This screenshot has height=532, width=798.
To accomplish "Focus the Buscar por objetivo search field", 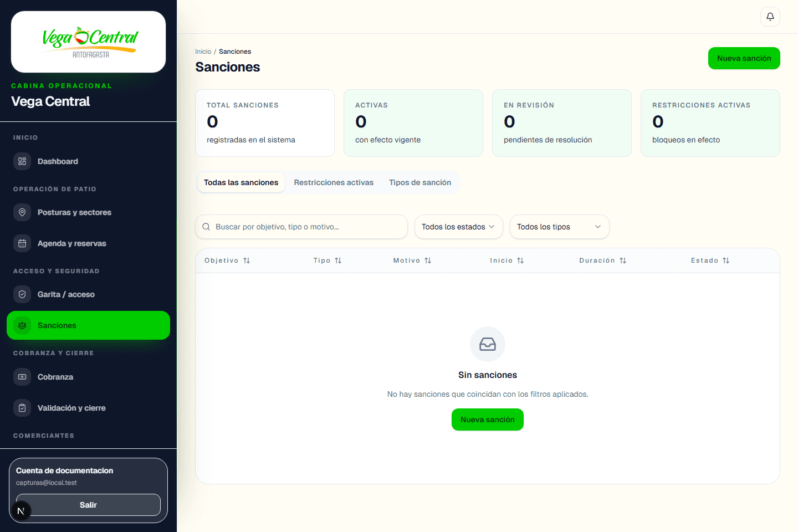I will (x=301, y=227).
